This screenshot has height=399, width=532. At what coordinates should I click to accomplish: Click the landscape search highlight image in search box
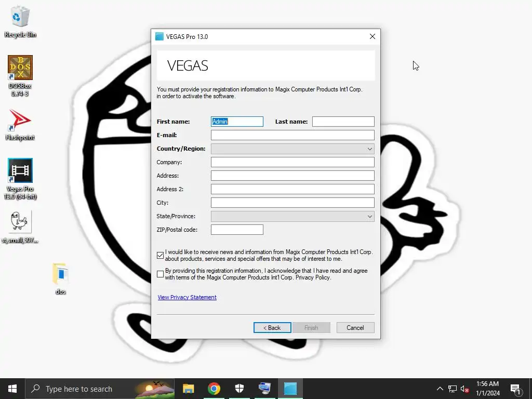[154, 389]
